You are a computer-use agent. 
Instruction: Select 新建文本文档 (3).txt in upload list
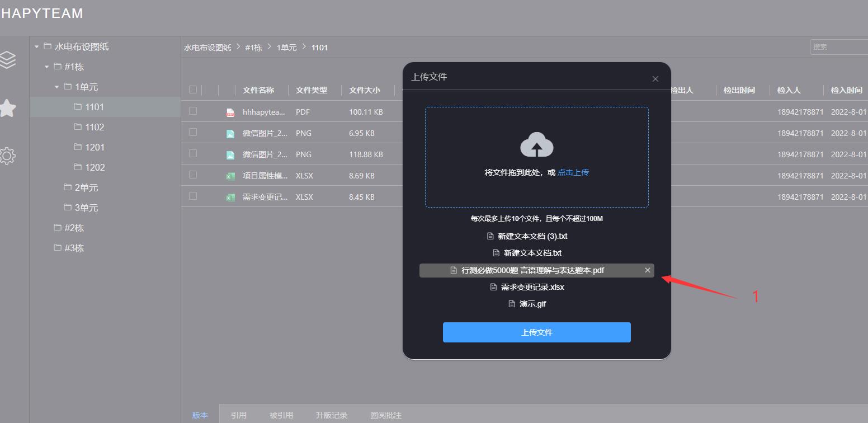(532, 236)
